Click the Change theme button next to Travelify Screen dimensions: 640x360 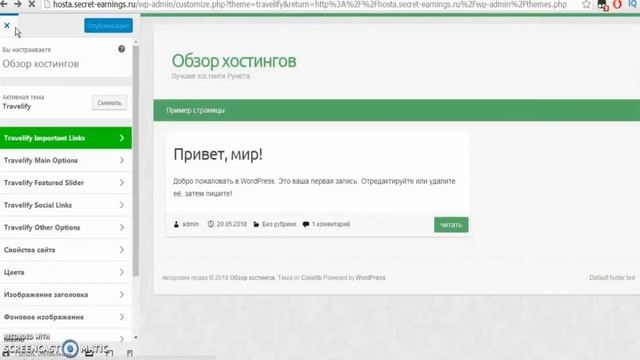(x=109, y=103)
